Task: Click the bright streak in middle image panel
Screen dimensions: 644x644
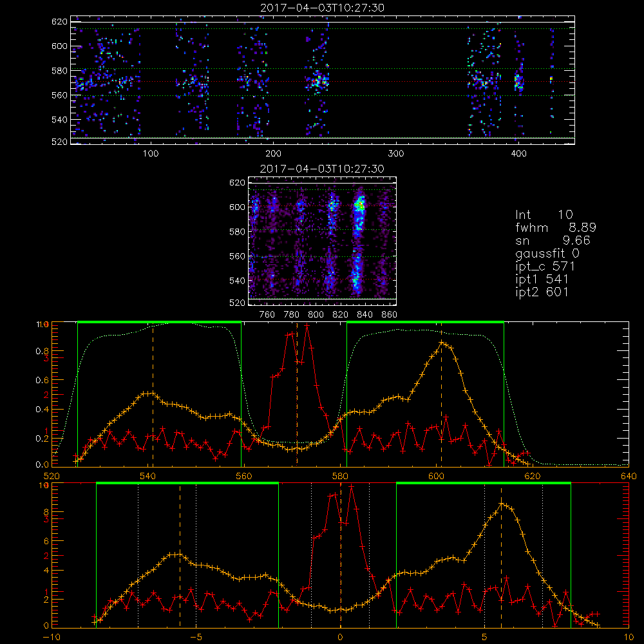Action: tap(358, 242)
